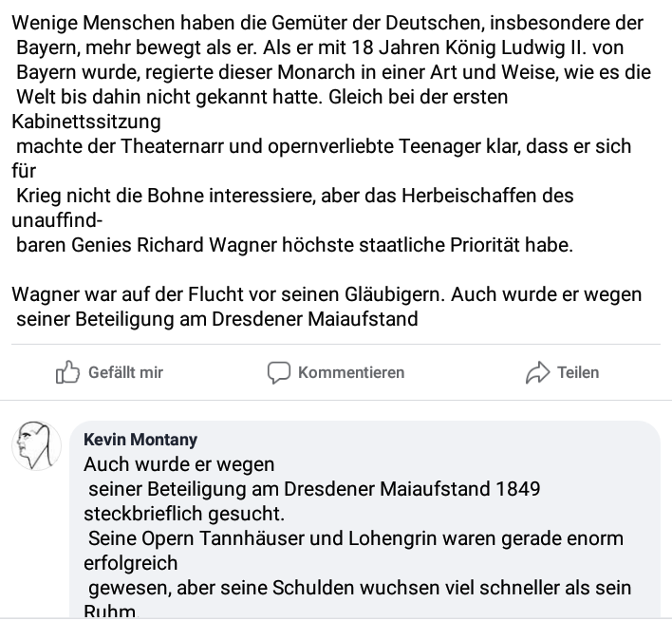Click 'steckbrieflich gesucht.' in the comment
Viewport: 672px width, 621px height.
coord(184,515)
